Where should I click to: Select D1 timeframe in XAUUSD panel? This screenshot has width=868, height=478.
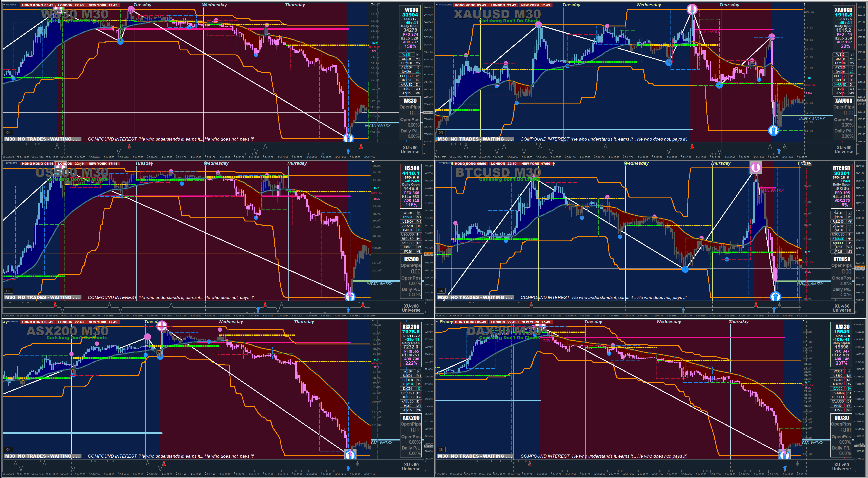coord(851,85)
